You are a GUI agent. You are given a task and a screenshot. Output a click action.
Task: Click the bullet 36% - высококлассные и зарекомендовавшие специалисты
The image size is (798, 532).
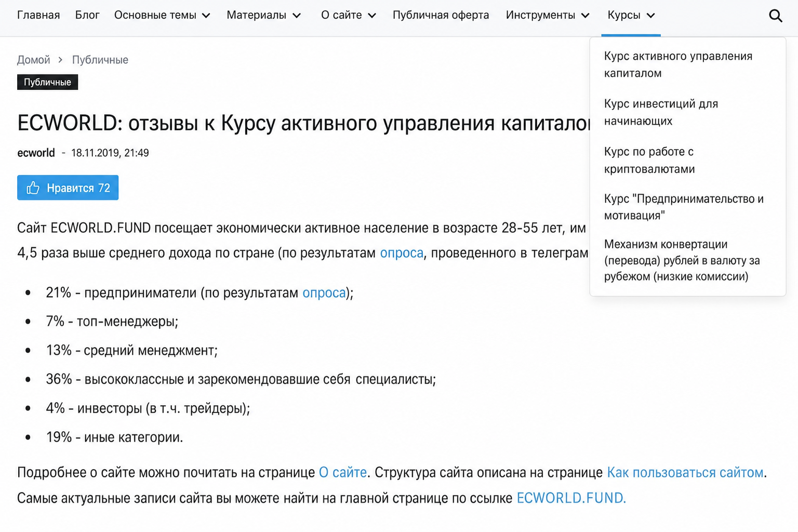(241, 379)
